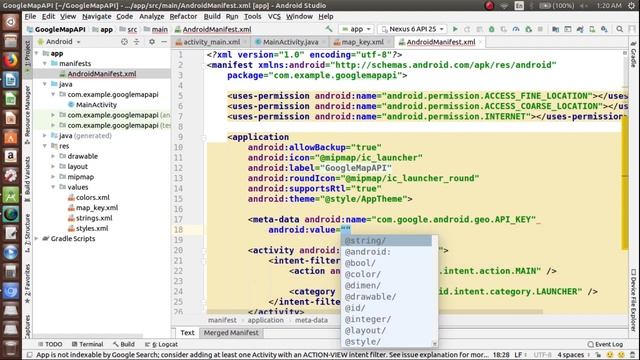The height and width of the screenshot is (360, 640).
Task: Open map_key.xml in project tree
Action: coord(97,208)
